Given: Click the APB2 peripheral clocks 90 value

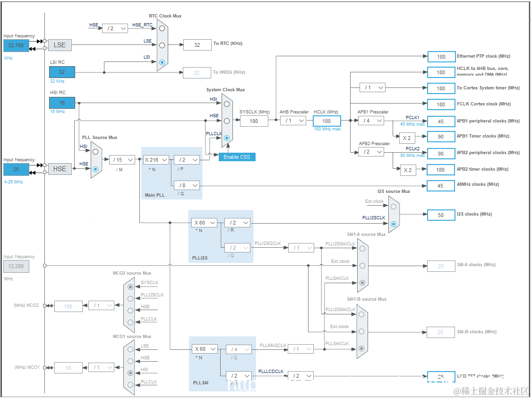Looking at the screenshot, I should 441,154.
